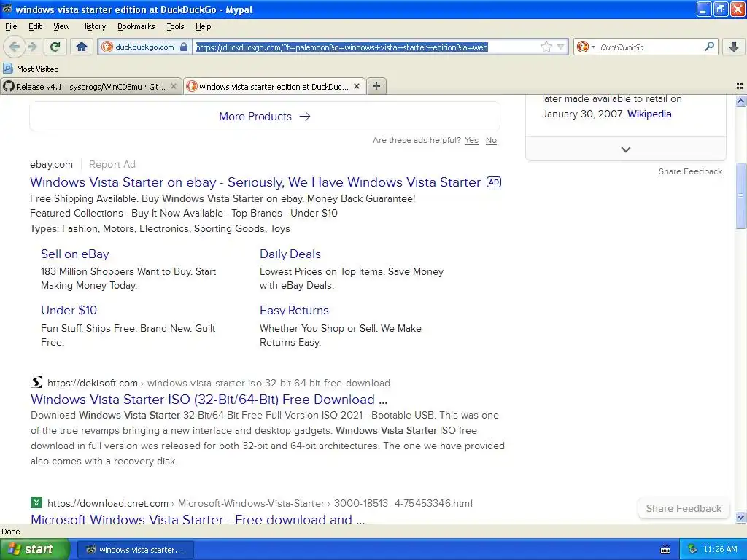747x560 pixels.
Task: Answer Yes to ads helpful question
Action: point(471,140)
